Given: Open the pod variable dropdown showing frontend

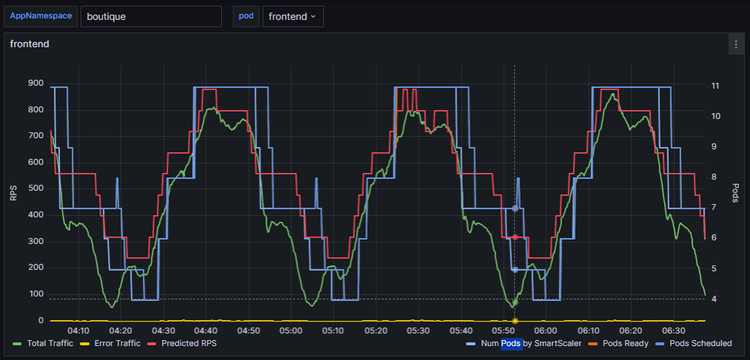Looking at the screenshot, I should (293, 16).
